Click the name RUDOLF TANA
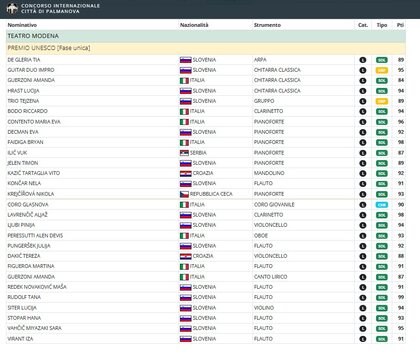The width and height of the screenshot is (420, 360). pos(24,297)
